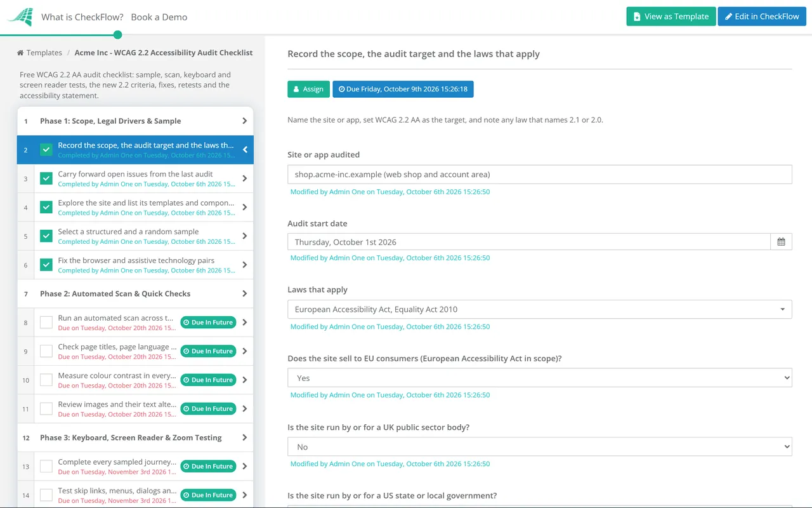Click the Due In Future badge on Run an automated scan
Screen dimensions: 812x508
[x=209, y=323]
